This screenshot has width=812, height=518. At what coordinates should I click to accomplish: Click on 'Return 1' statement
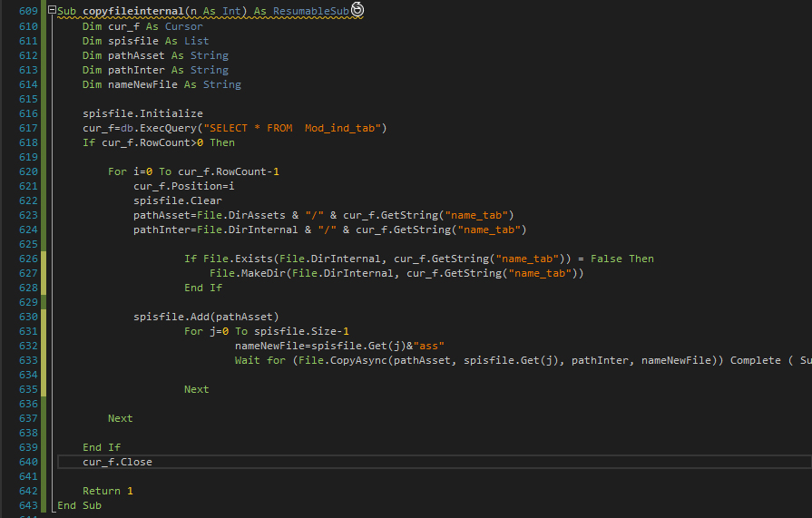tap(108, 491)
